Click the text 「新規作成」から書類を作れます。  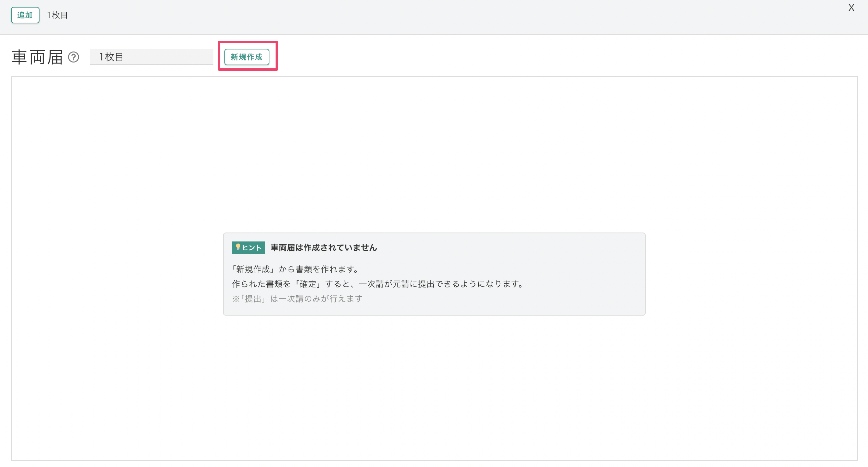296,269
